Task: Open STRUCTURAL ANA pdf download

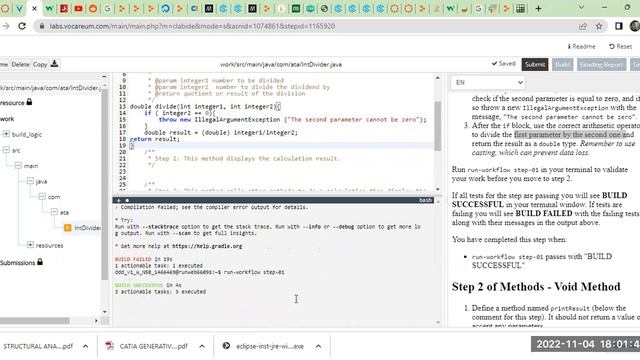Action: coord(38,346)
